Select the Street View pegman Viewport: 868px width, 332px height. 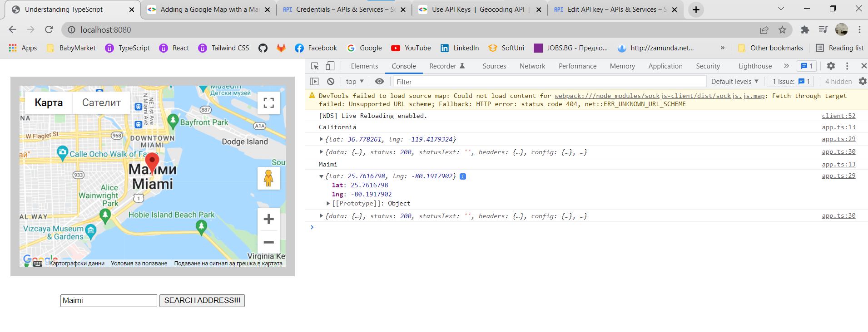click(269, 178)
